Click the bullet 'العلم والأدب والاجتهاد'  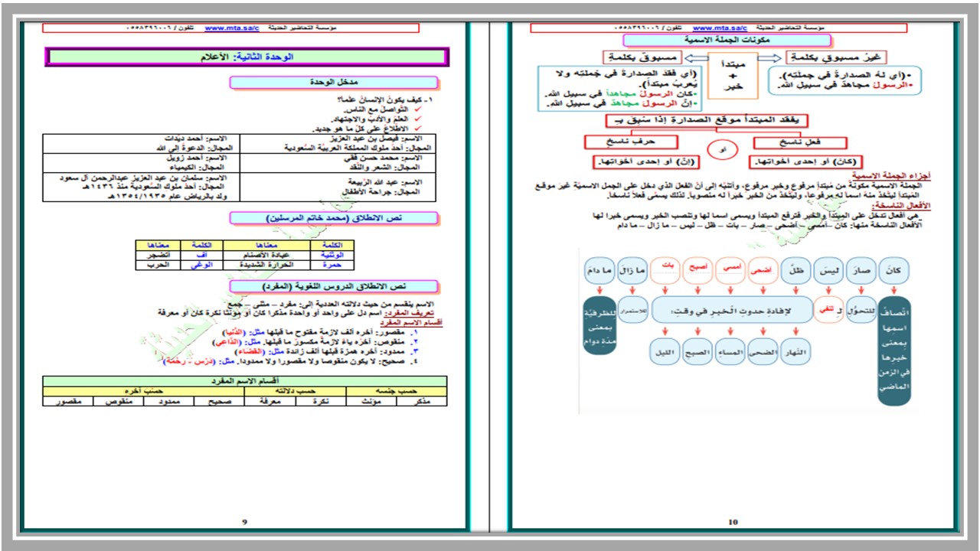[x=369, y=120]
